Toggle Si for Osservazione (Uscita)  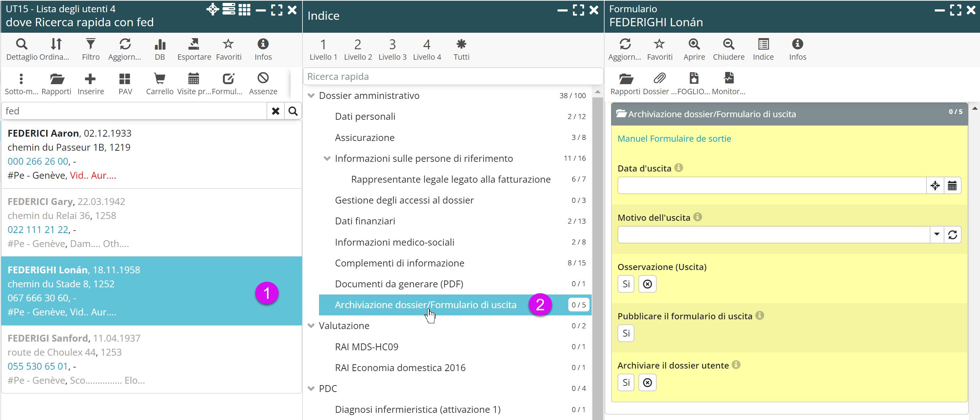[626, 284]
